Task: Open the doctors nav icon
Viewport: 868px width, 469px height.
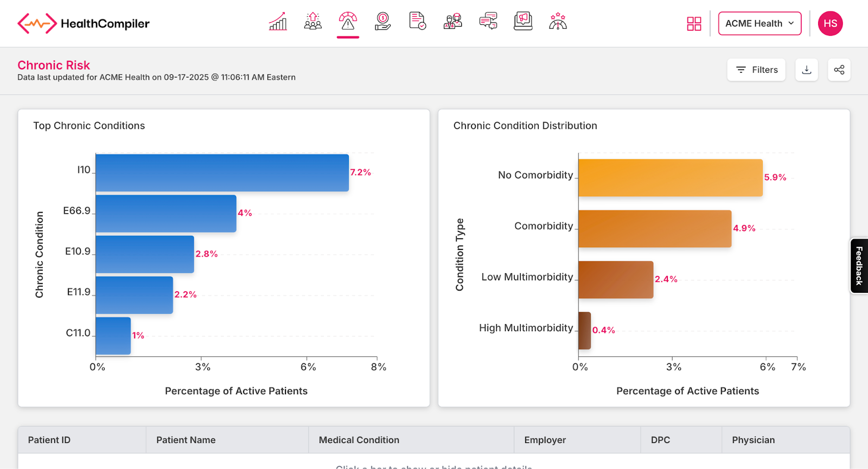Action: tap(452, 22)
